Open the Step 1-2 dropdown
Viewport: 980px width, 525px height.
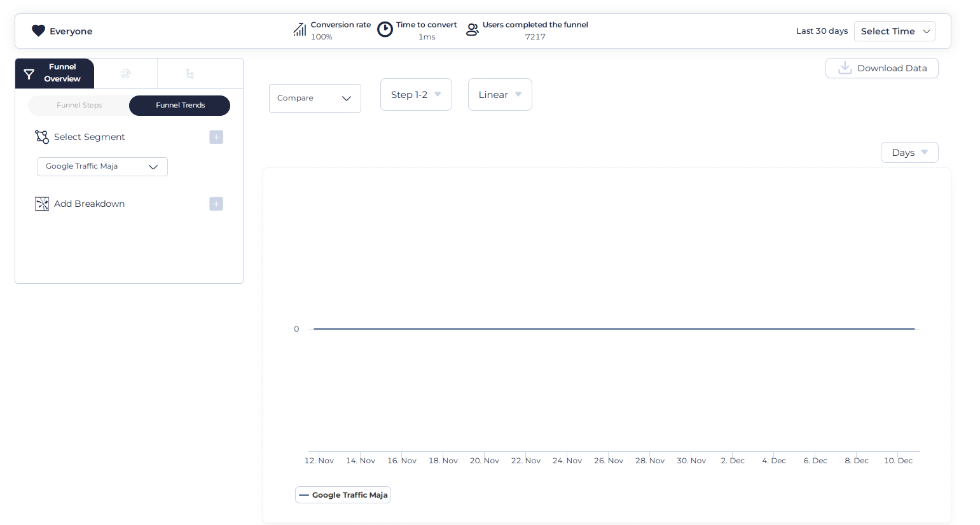(416, 95)
